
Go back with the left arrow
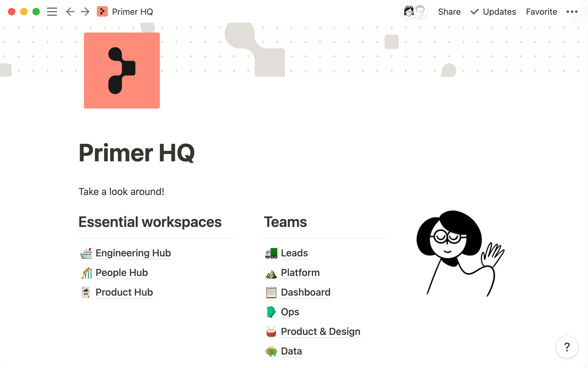[70, 12]
